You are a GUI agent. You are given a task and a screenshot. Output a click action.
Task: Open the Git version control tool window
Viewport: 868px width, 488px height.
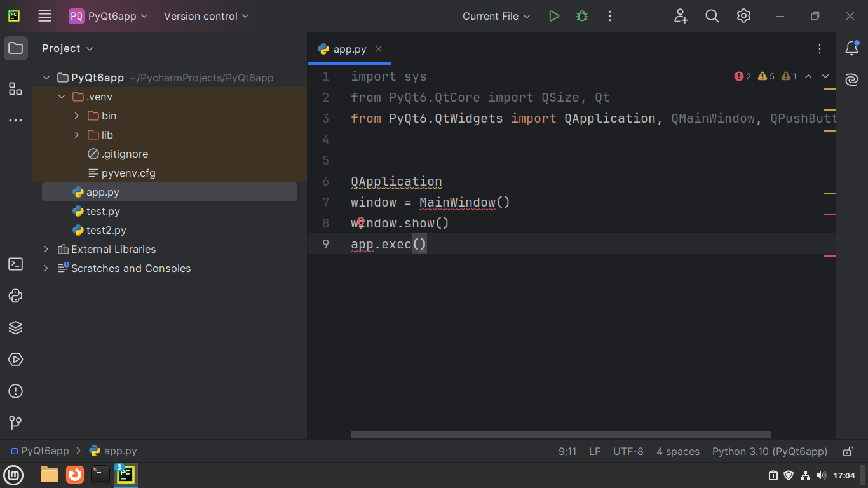16,423
